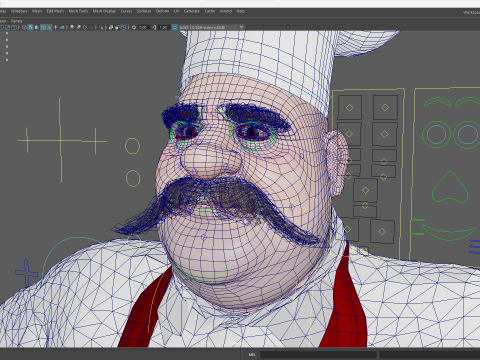Open the UV menu
This screenshot has height=360, width=480.
176,11
